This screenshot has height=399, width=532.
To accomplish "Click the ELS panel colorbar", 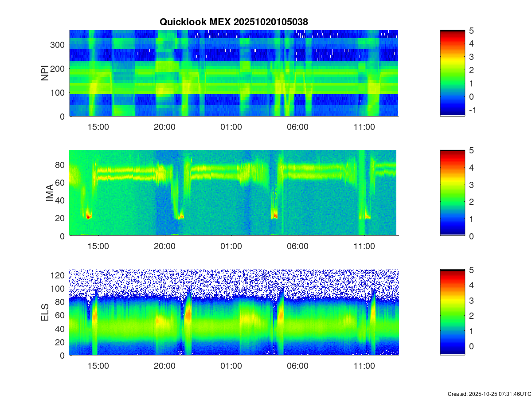I will tap(452, 312).
